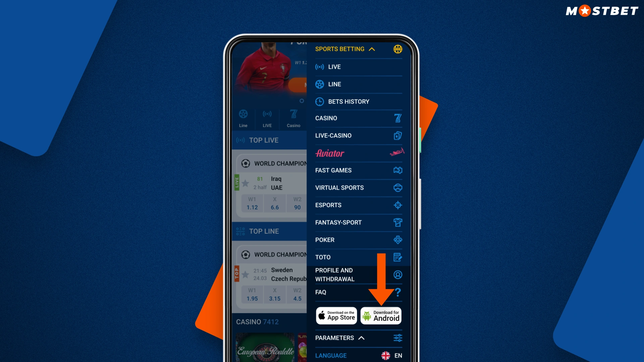The height and width of the screenshot is (362, 644).
Task: Open the TOTO notepad icon
Action: pyautogui.click(x=397, y=257)
